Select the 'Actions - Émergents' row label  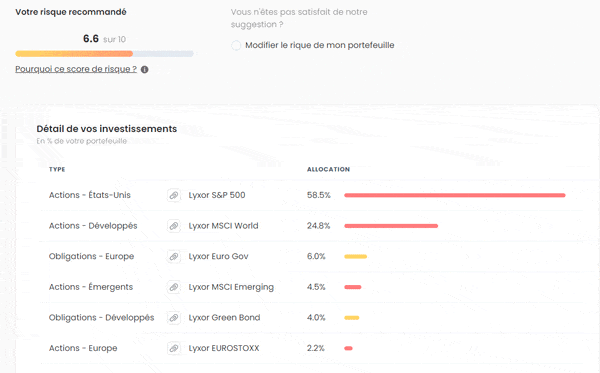(x=91, y=287)
